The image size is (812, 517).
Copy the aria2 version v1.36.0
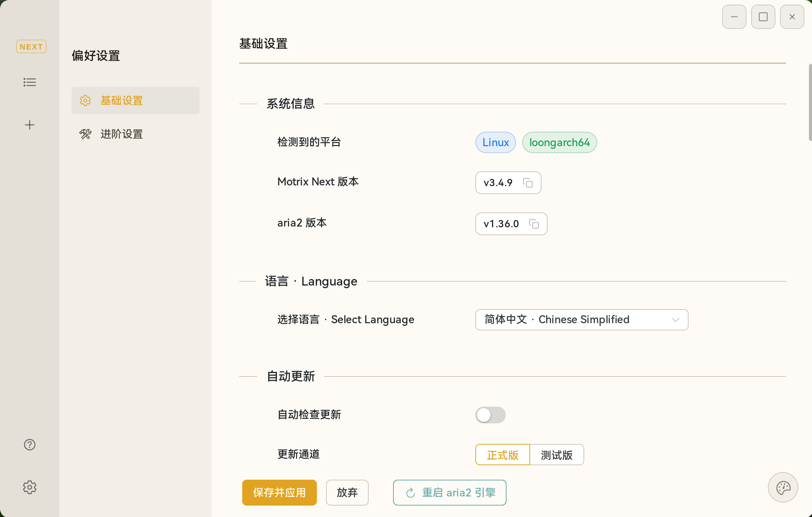(x=534, y=224)
